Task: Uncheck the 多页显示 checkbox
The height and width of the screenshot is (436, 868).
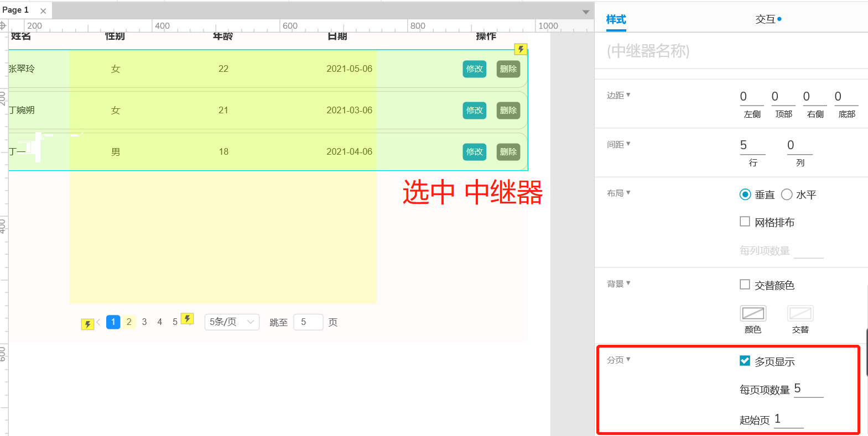Action: click(745, 361)
